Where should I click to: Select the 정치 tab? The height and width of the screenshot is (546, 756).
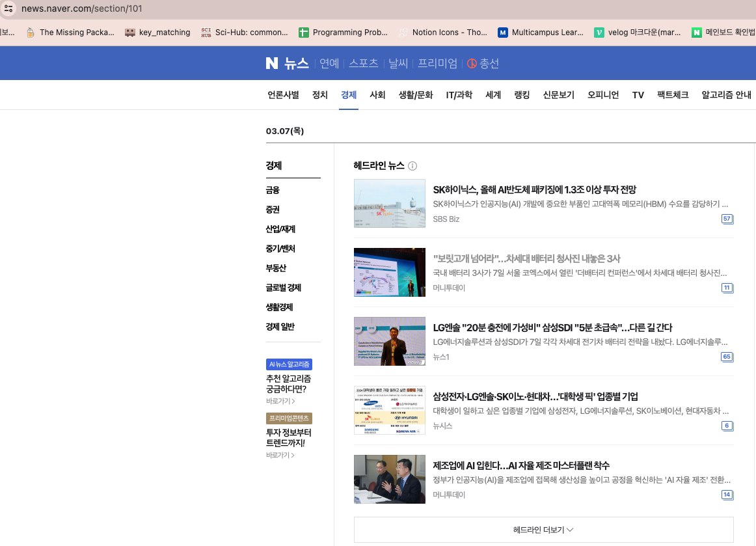[319, 95]
